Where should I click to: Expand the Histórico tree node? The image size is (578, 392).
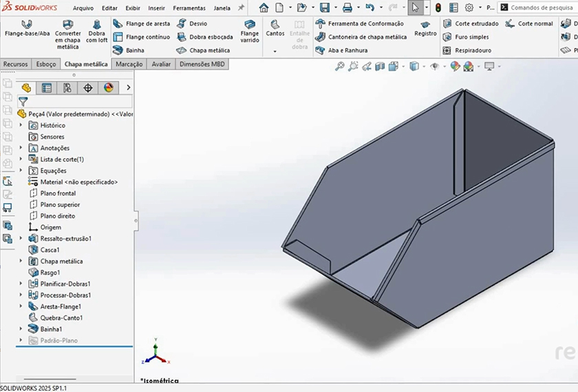[x=21, y=125]
